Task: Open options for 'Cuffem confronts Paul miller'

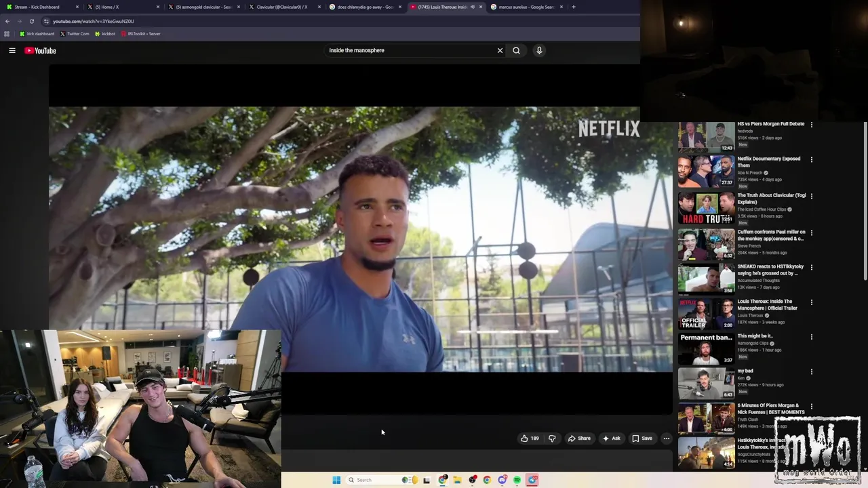Action: point(812,233)
